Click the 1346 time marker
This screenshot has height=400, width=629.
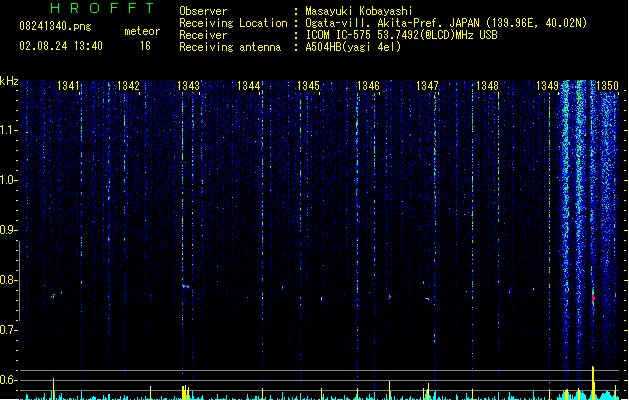point(368,86)
